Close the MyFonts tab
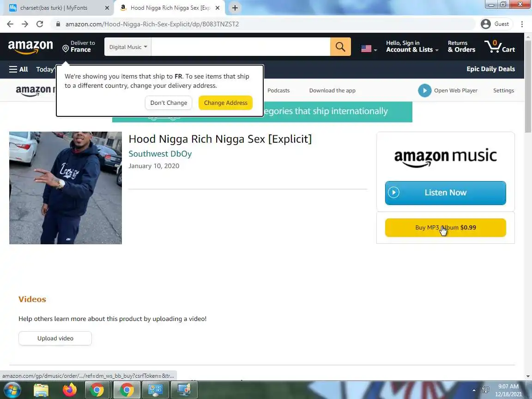 [107, 8]
